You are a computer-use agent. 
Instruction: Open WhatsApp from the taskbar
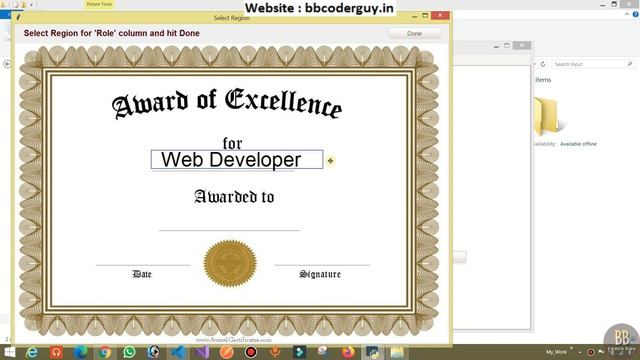[x=129, y=352]
